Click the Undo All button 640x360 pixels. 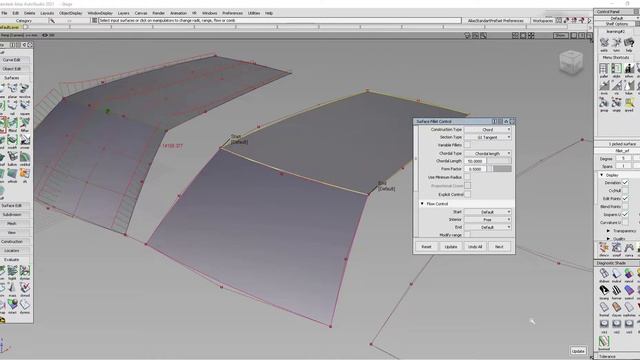click(x=475, y=247)
